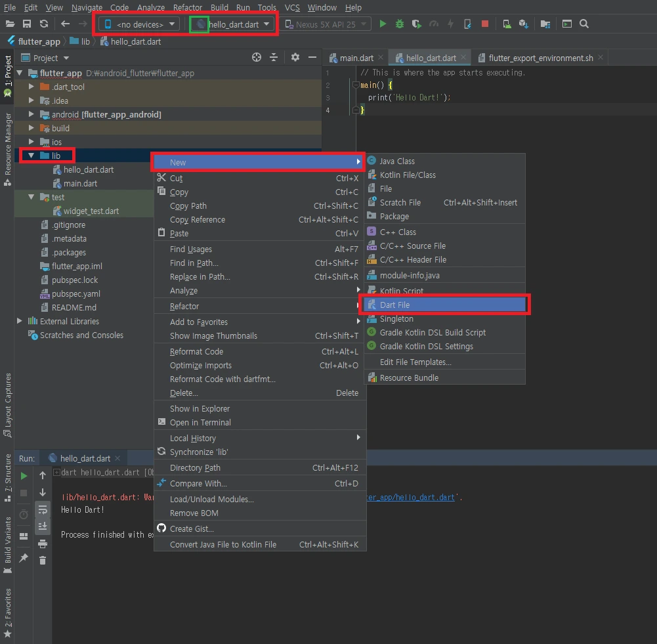
Task: Choose Kotlin File/Class from submenu
Action: tap(444, 175)
